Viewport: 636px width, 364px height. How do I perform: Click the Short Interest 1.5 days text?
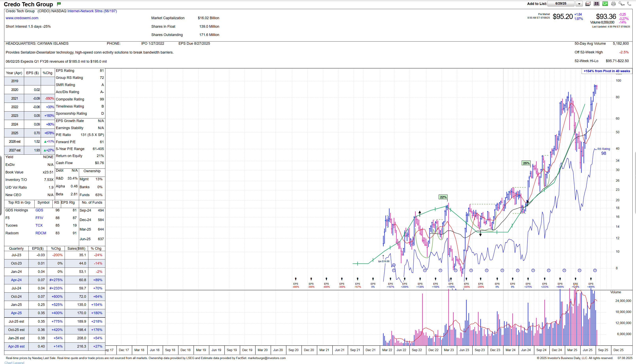coord(28,26)
